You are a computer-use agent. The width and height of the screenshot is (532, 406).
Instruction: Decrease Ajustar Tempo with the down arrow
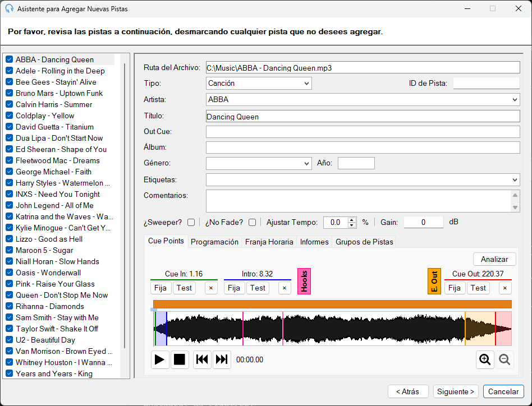(352, 225)
